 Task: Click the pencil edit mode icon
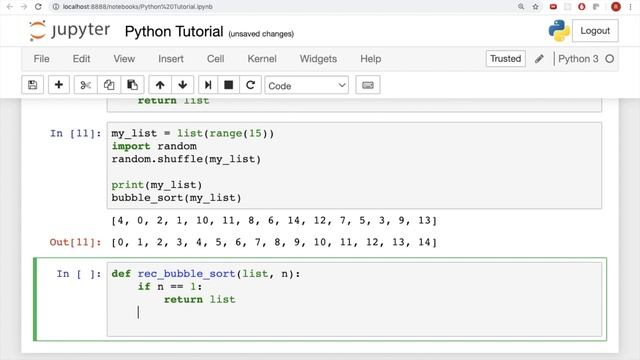pos(539,59)
